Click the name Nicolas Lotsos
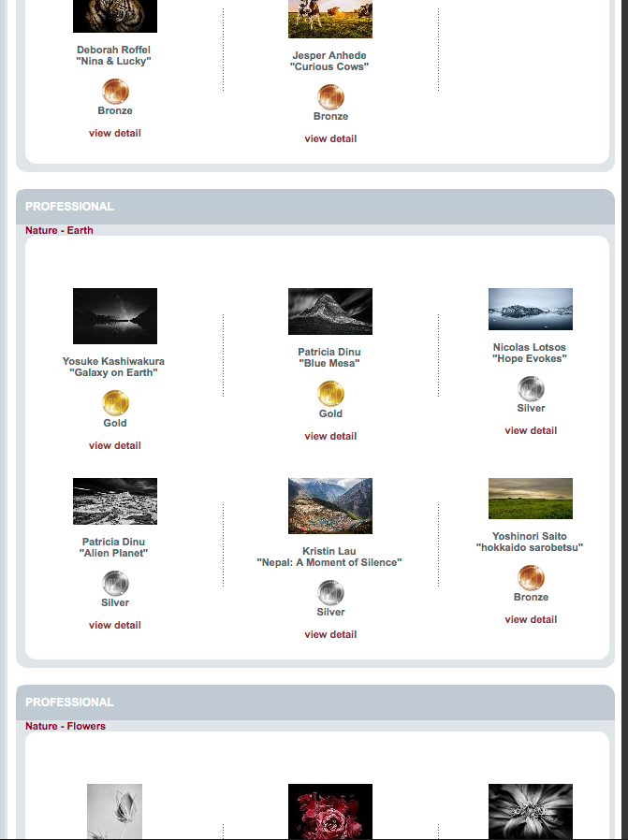The height and width of the screenshot is (840, 628). pos(530,347)
